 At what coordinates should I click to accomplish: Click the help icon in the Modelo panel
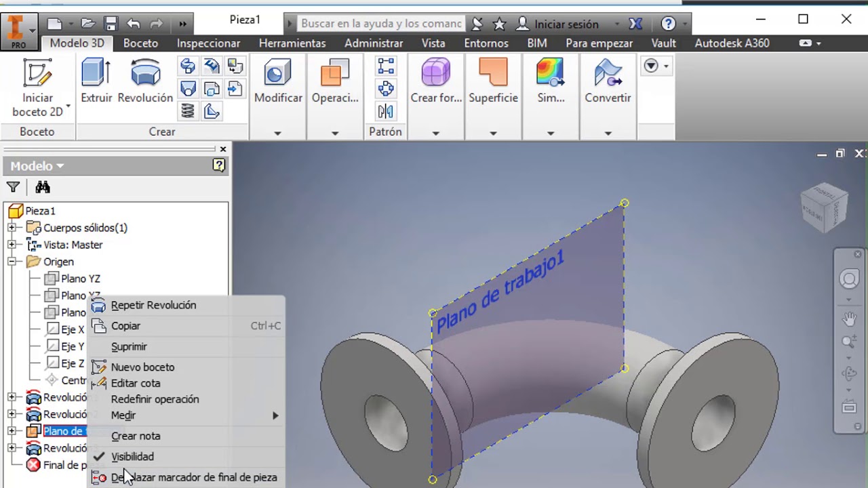tap(218, 165)
